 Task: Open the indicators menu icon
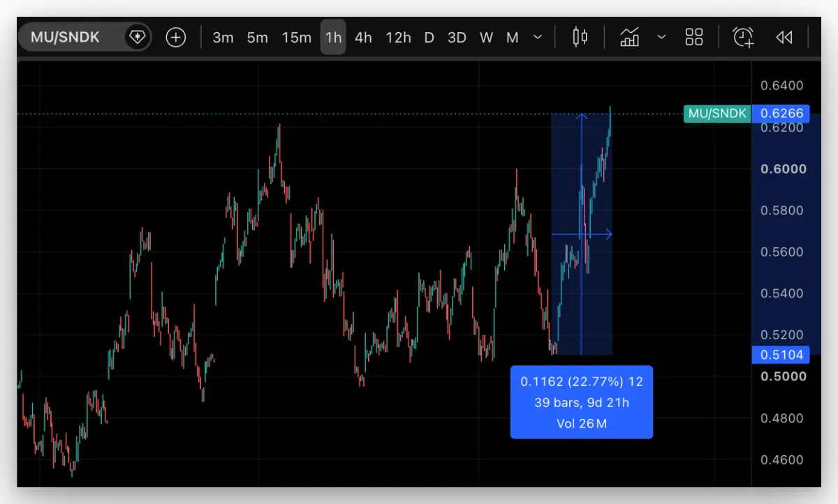pos(630,37)
